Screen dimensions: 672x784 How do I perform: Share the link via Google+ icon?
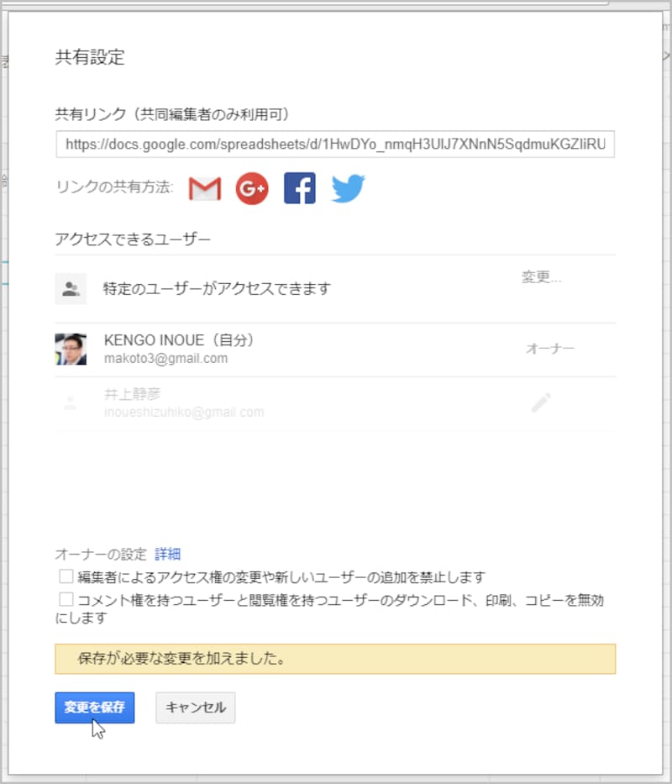pos(251,187)
